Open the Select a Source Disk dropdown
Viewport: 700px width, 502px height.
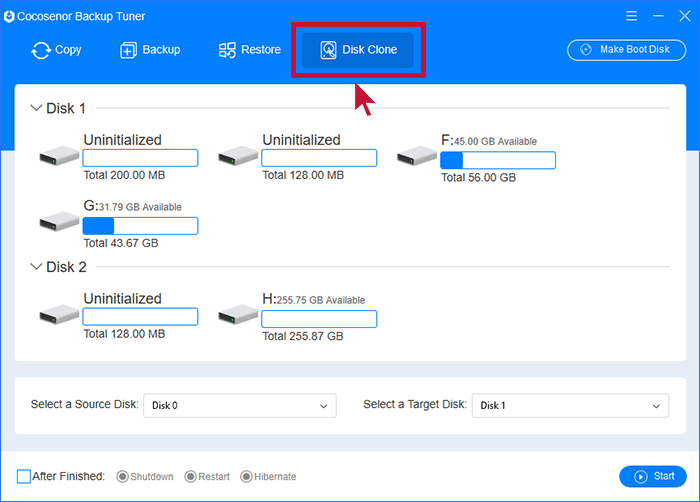click(240, 406)
